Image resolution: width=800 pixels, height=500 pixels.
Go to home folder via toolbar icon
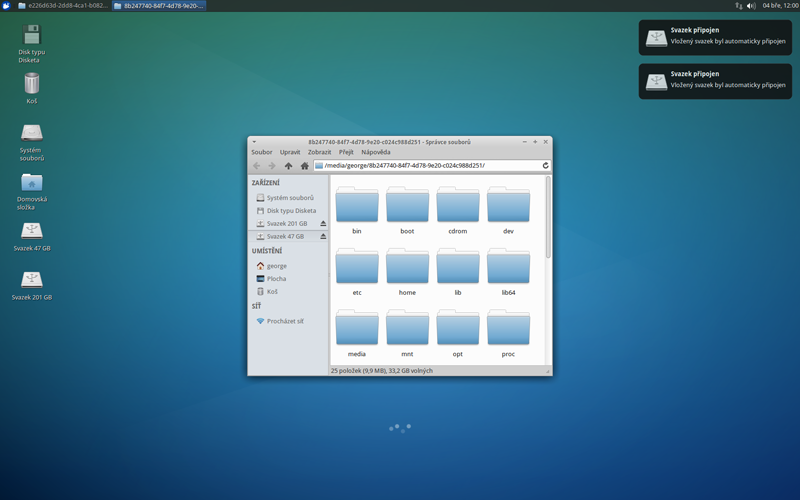click(304, 166)
